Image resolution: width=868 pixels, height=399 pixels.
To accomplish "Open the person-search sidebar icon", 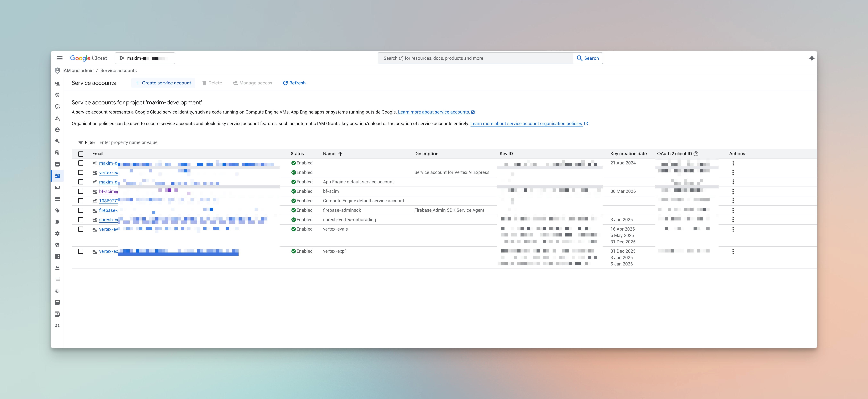I will point(57,118).
